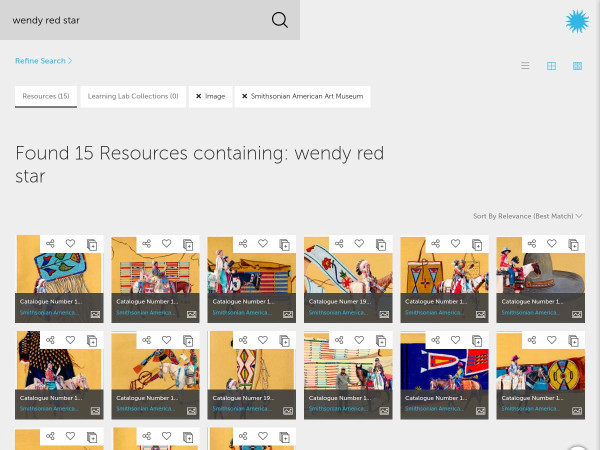Copy the man-with-horse striped resource to collection
The image size is (600, 450).
381,341
